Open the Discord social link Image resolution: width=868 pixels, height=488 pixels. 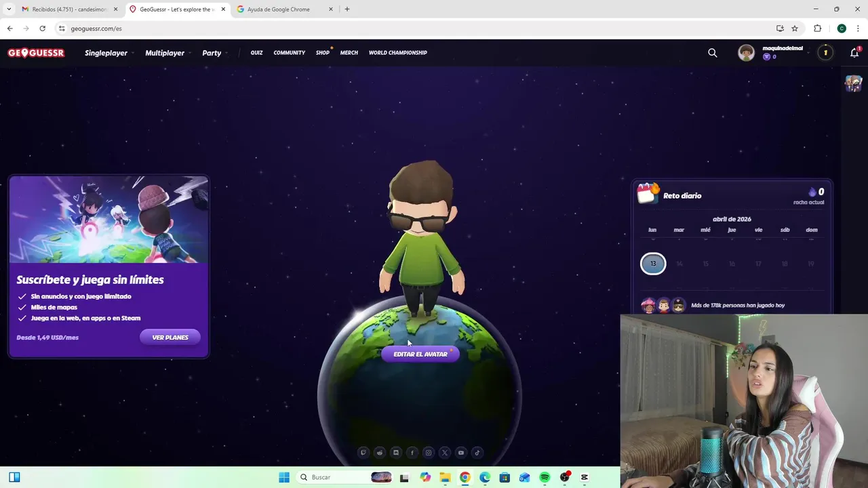coord(396,453)
